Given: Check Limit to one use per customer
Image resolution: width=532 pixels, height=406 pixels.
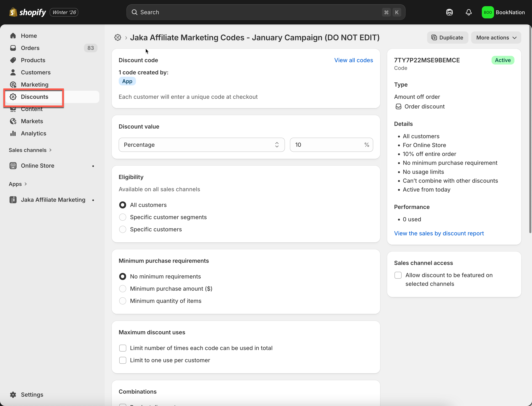Looking at the screenshot, I should pyautogui.click(x=123, y=360).
